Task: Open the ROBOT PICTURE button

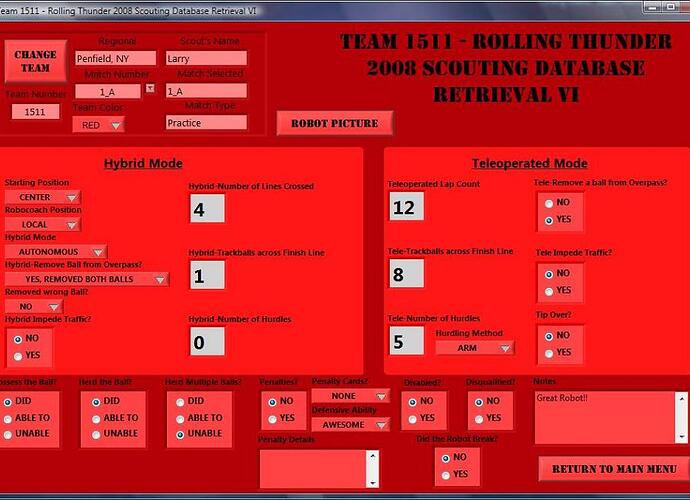Action: click(x=335, y=123)
